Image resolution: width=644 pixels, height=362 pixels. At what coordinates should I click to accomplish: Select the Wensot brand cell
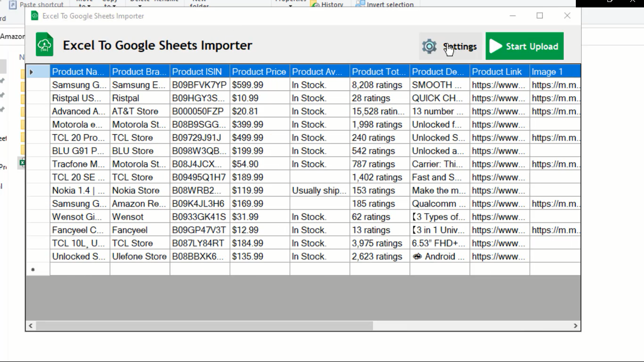(140, 217)
